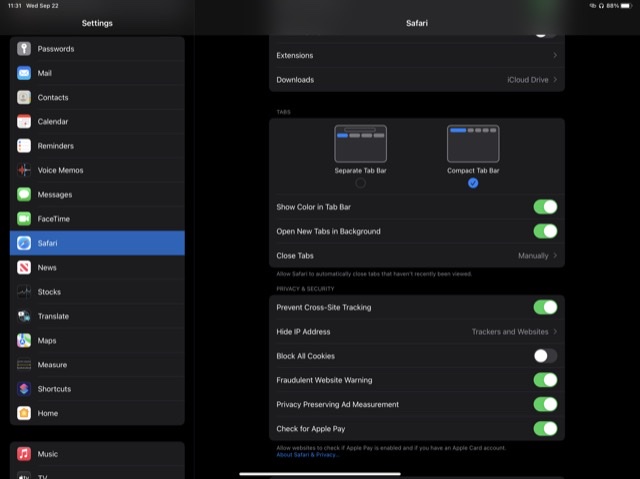640x479 pixels.
Task: Open Hide IP Address chevron
Action: 555,332
